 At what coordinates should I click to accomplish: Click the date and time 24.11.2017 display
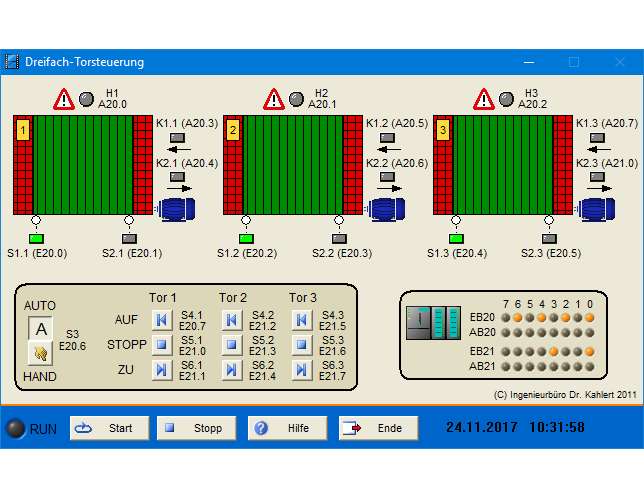[515, 427]
